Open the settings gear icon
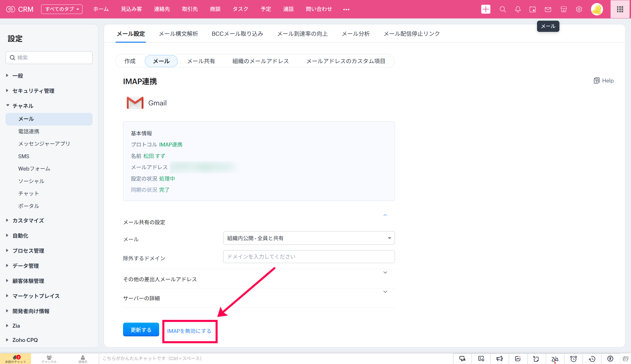This screenshot has width=631, height=364. (579, 9)
